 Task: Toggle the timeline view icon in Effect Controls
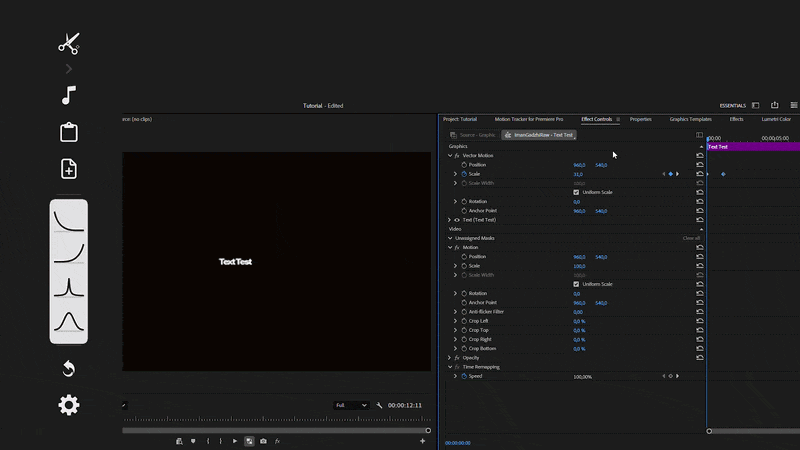pyautogui.click(x=699, y=135)
